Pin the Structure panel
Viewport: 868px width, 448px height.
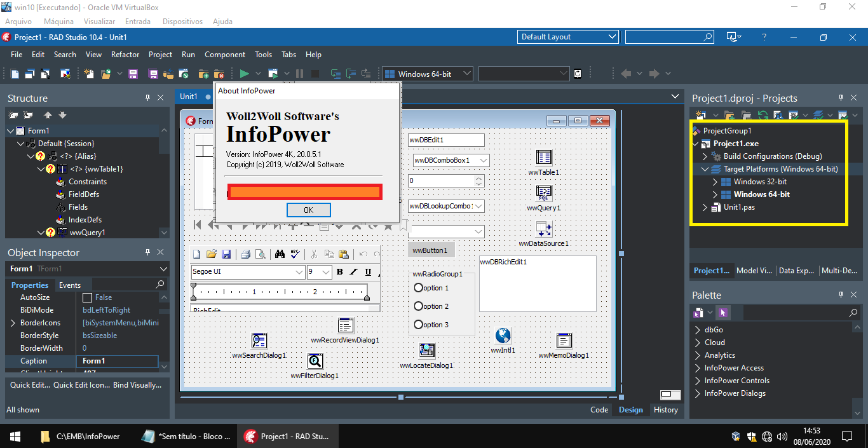click(x=147, y=98)
